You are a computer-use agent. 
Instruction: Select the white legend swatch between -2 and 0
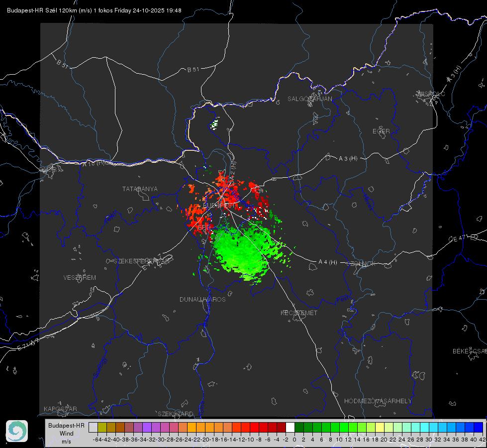[x=290, y=428]
